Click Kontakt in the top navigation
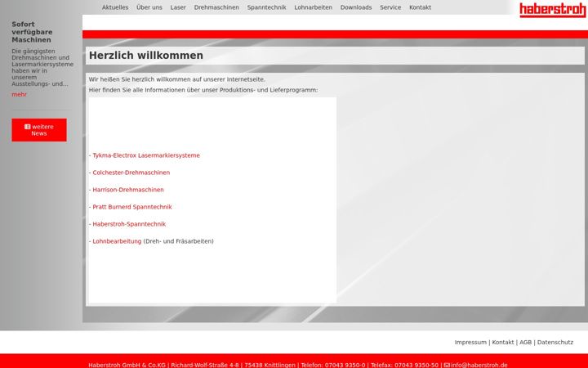 pyautogui.click(x=420, y=7)
